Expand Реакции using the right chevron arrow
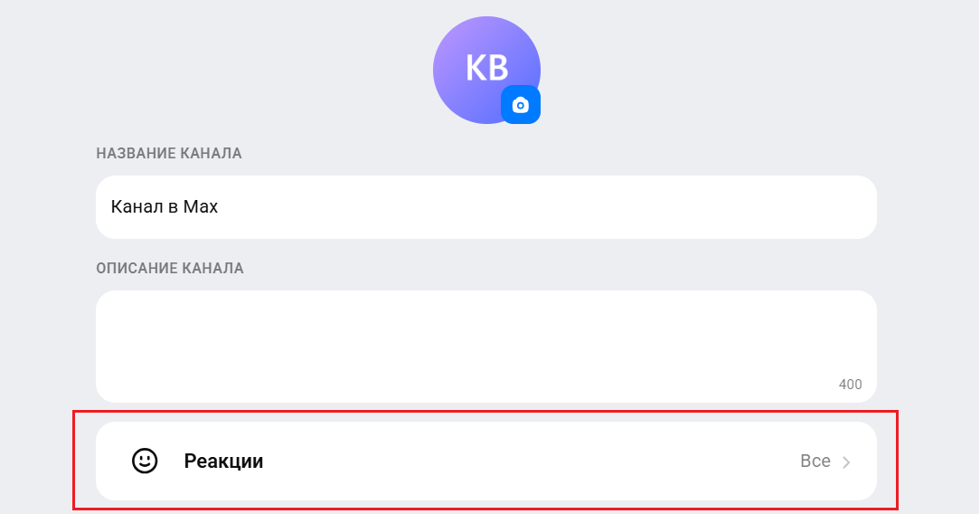The width and height of the screenshot is (980, 514). (846, 462)
